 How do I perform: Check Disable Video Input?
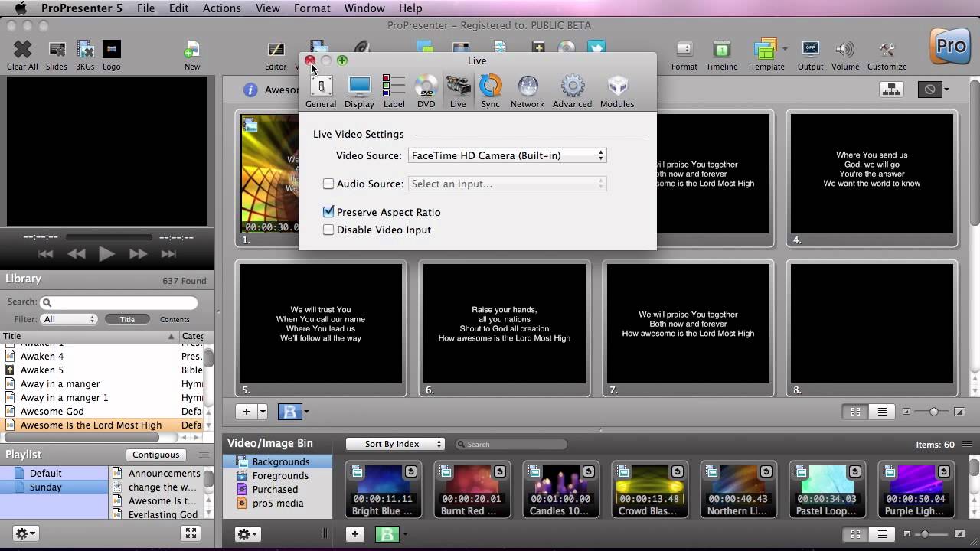point(328,230)
